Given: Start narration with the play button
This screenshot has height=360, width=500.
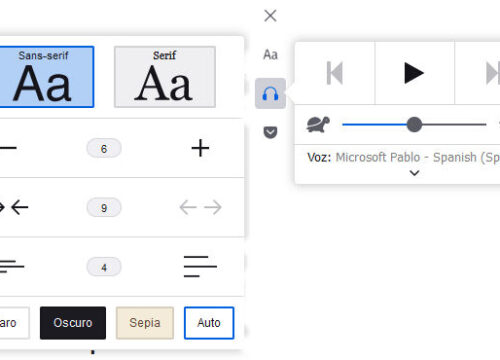Looking at the screenshot, I should 414,73.
